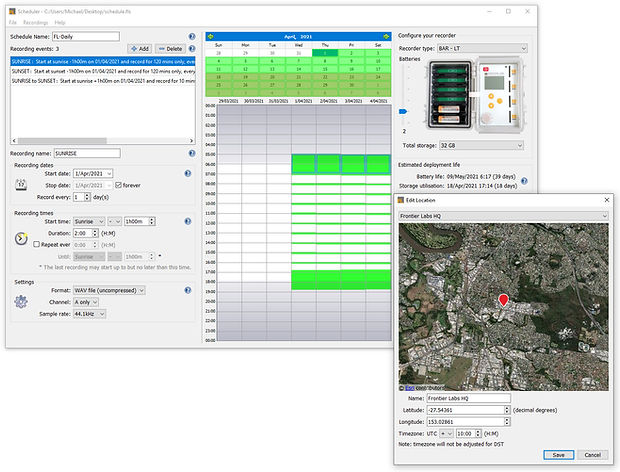620x472 pixels.
Task: Open the Recorder type BAR - LT dropdown
Action: click(x=482, y=48)
